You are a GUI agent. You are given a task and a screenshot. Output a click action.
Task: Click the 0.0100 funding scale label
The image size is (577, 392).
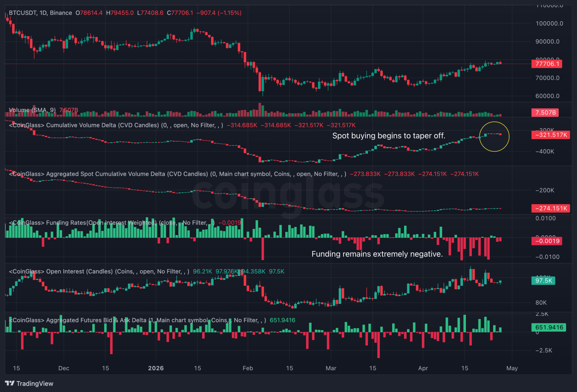point(546,218)
